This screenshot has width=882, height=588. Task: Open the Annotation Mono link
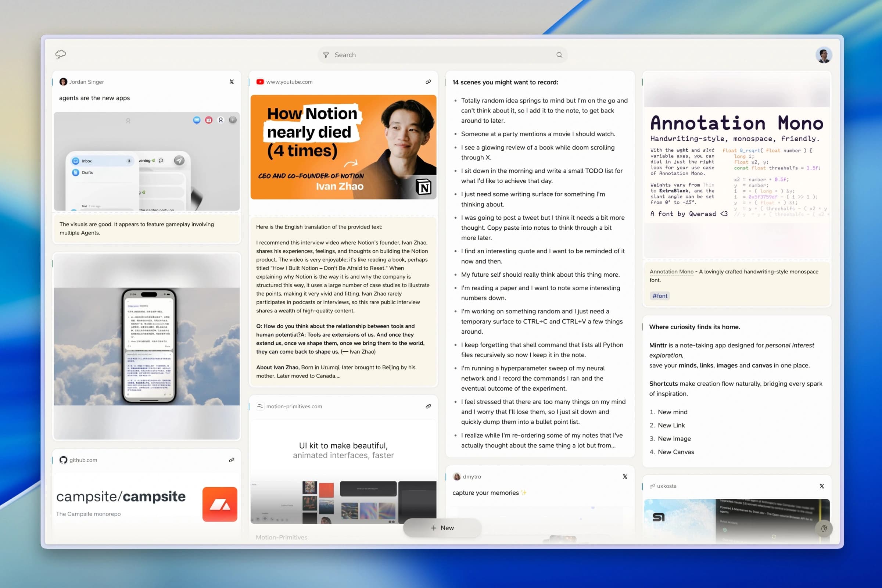(671, 271)
